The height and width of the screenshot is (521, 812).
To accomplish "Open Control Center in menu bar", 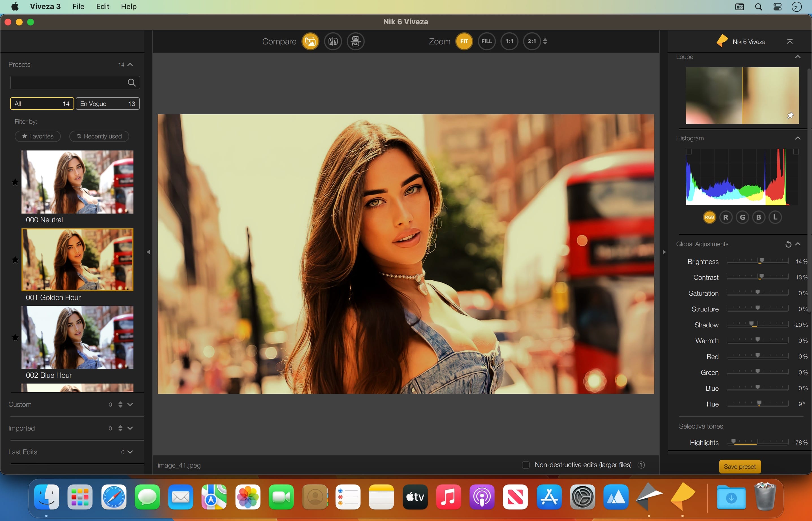I will tap(778, 7).
